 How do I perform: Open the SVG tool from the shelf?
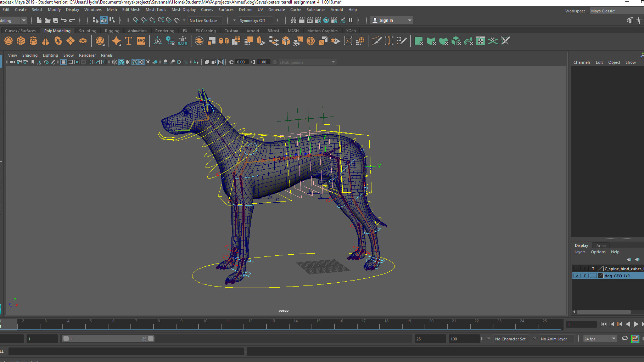click(x=141, y=41)
